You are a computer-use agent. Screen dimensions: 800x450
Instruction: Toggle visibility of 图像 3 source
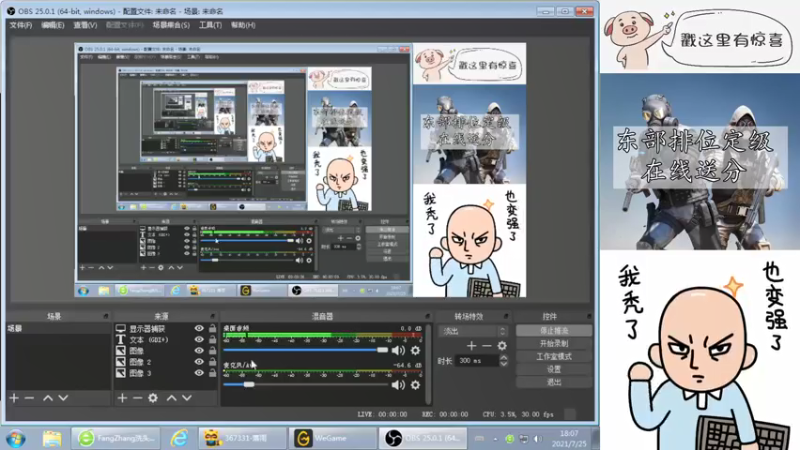tap(199, 373)
